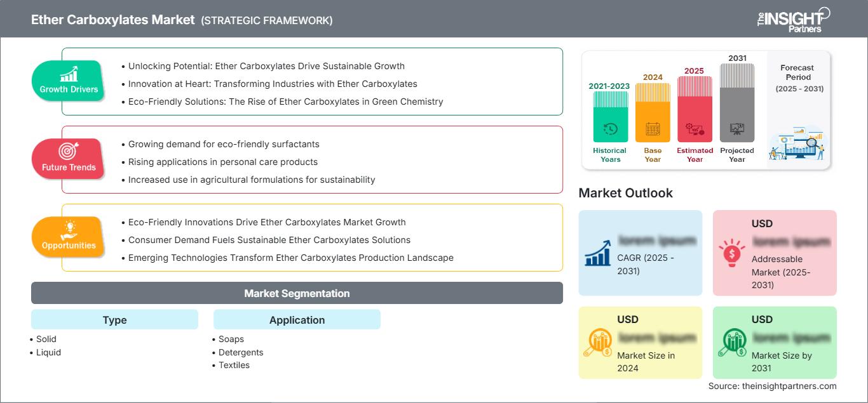Click the CAGR (2025 - 2031) label
This screenshot has height=403, width=868.
tap(646, 265)
